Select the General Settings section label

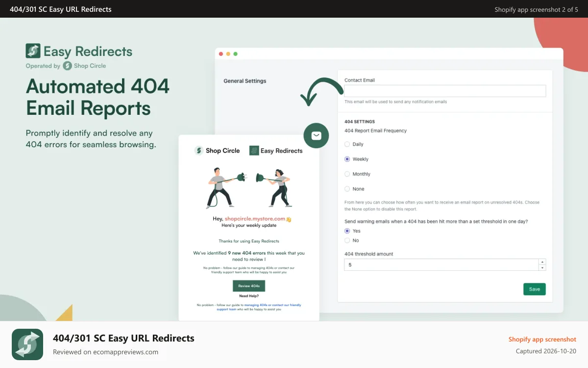coord(245,81)
